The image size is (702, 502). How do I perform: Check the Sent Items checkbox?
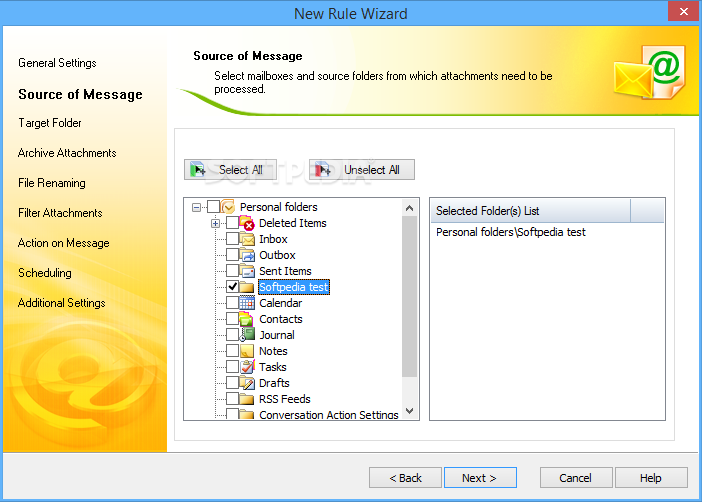232,271
